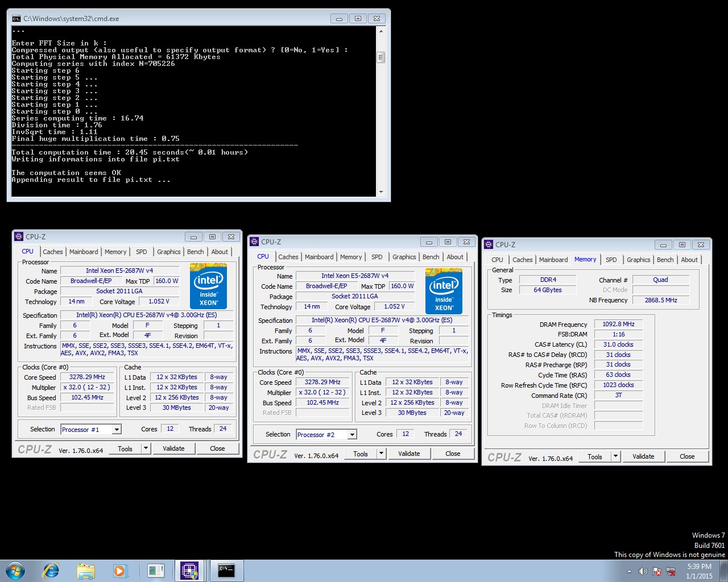Image resolution: width=728 pixels, height=582 pixels.
Task: Open Internet Explorer from the taskbar
Action: pyautogui.click(x=51, y=571)
